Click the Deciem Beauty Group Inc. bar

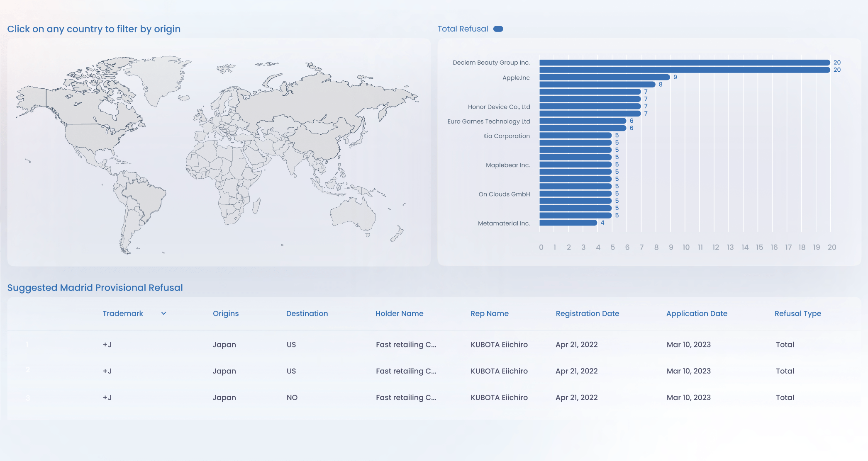coord(685,63)
